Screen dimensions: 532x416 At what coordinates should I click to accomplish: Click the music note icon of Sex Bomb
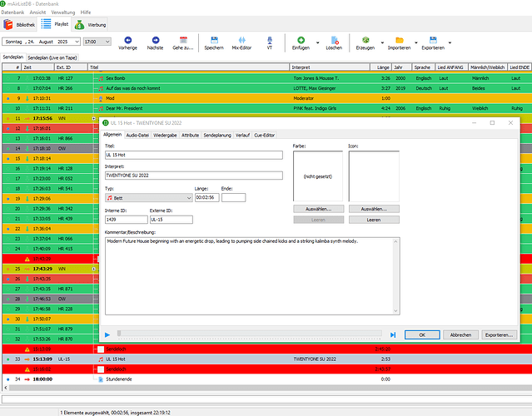[x=101, y=78]
